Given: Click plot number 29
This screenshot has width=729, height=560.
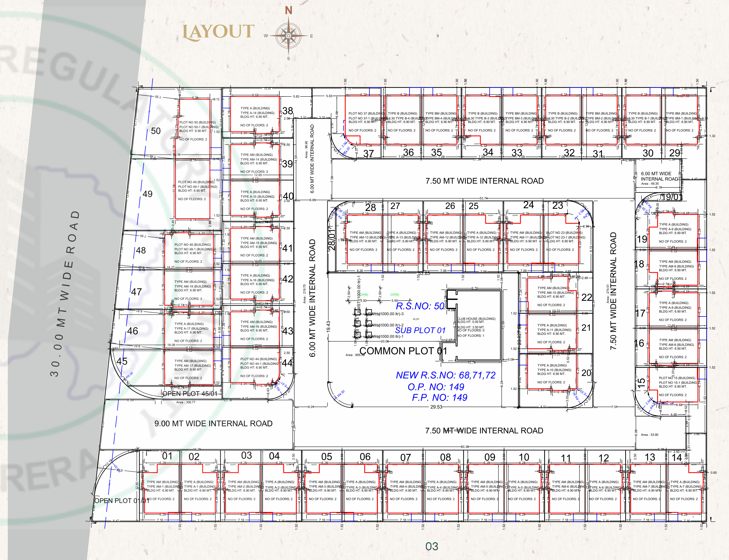Looking at the screenshot, I should click(x=675, y=153).
